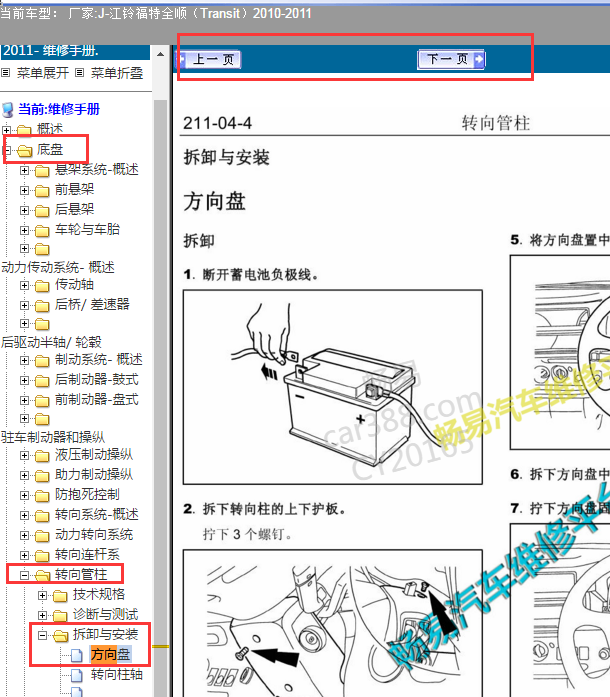Click the 助力制动操纵 folder icon

(x=42, y=476)
